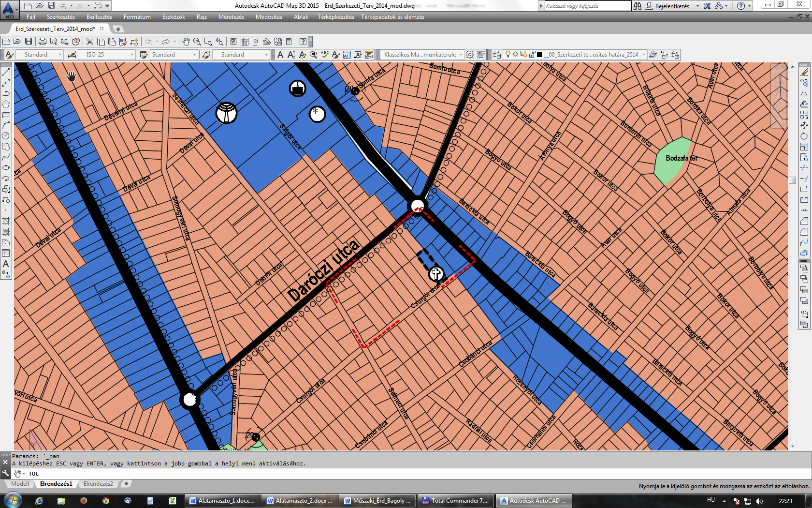Click the layer color black swatch

(x=539, y=55)
